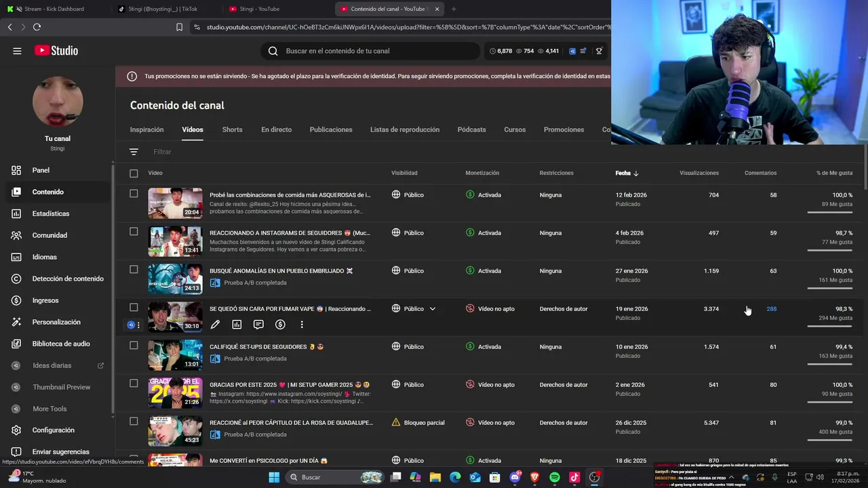Select checkbox for ROSA DE GUADALUPE video
The image size is (868, 488).
(x=134, y=422)
